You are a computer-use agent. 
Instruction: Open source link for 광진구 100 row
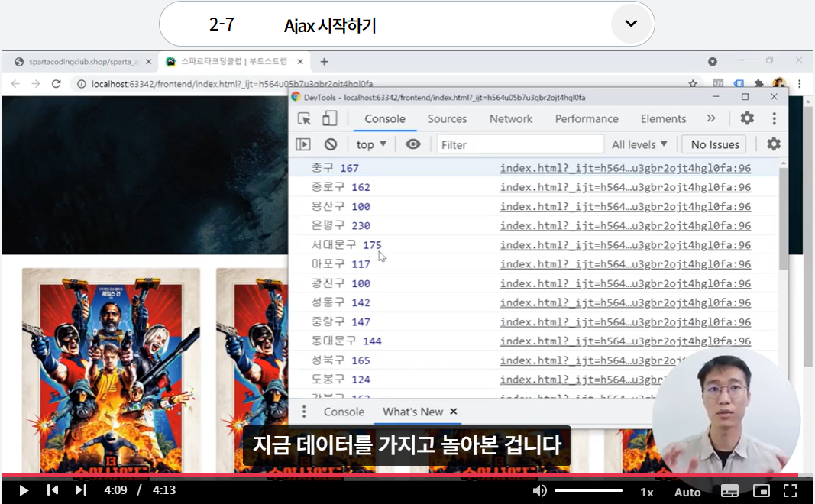coord(626,283)
